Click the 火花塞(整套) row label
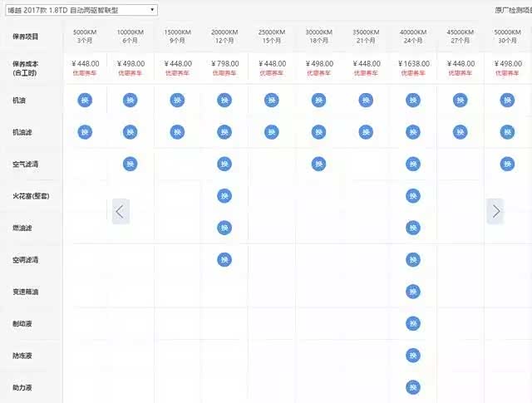 pyautogui.click(x=31, y=196)
